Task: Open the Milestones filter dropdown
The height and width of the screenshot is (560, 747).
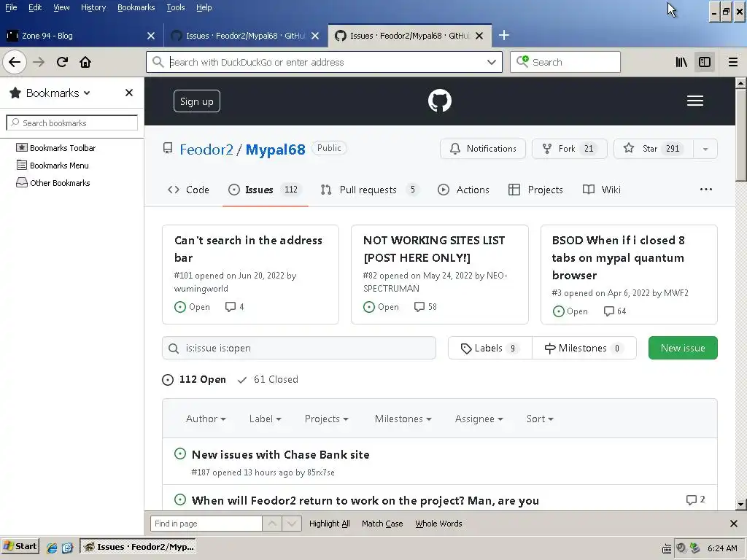Action: click(x=403, y=419)
